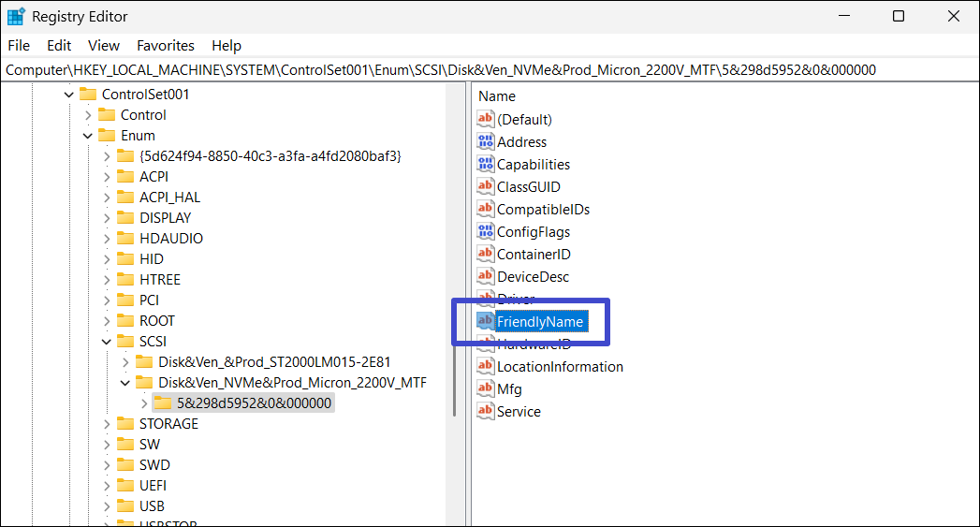
Task: Click the ClassGUID string value icon
Action: click(485, 187)
